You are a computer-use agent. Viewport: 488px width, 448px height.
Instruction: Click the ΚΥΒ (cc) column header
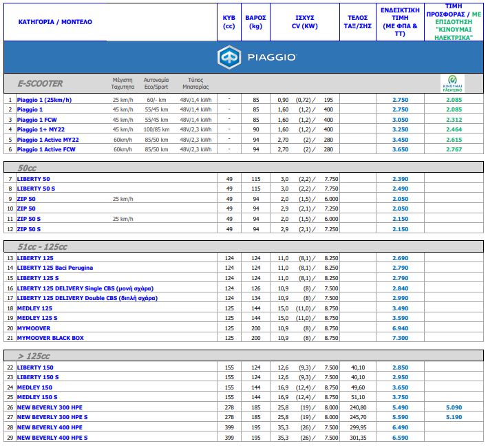(229, 22)
